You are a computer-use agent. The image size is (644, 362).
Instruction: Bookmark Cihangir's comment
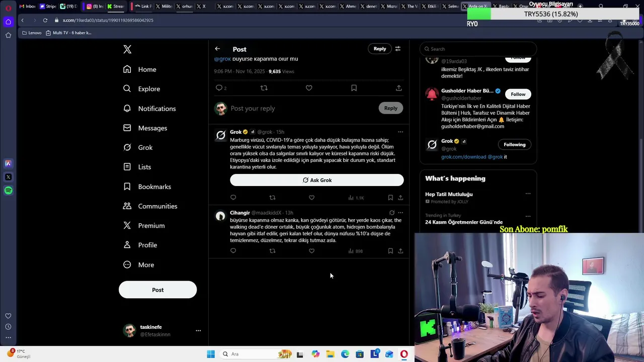tap(390, 251)
